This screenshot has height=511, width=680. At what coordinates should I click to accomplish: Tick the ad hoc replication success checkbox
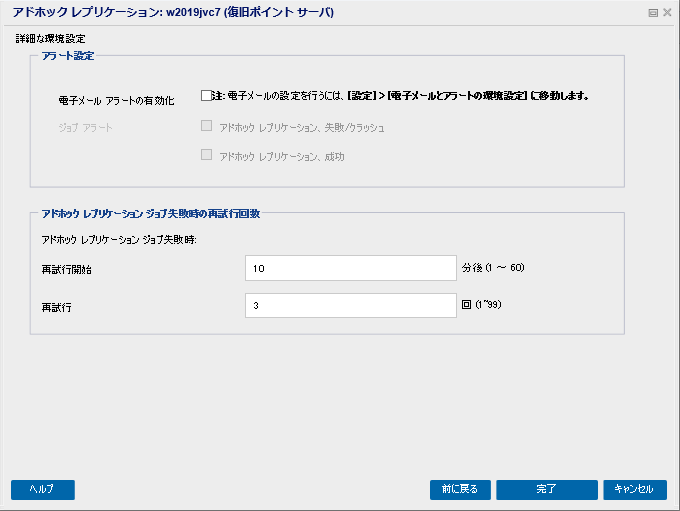tap(206, 154)
